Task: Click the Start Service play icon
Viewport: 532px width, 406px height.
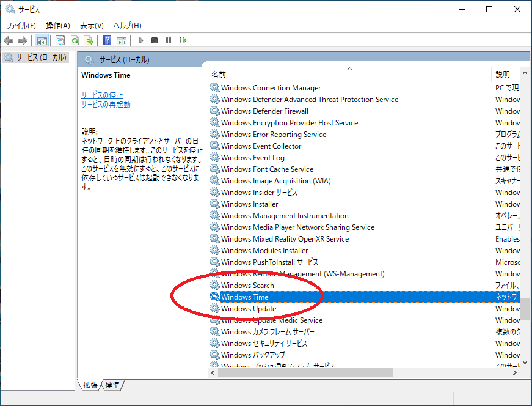Action: 140,40
